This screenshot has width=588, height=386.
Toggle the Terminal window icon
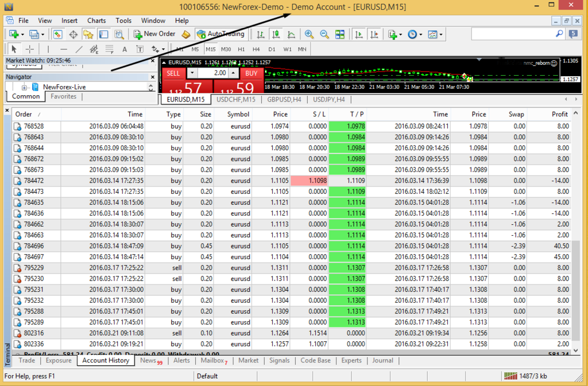point(103,34)
